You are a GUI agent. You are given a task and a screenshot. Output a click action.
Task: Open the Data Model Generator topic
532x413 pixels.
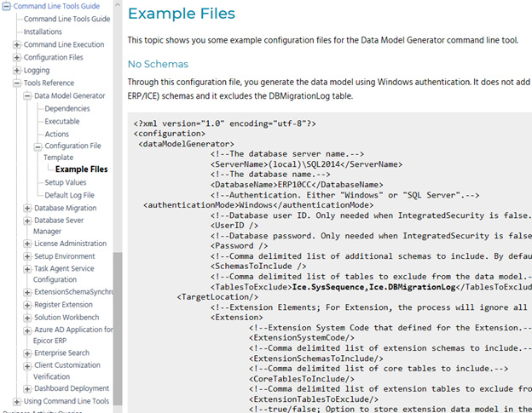70,96
